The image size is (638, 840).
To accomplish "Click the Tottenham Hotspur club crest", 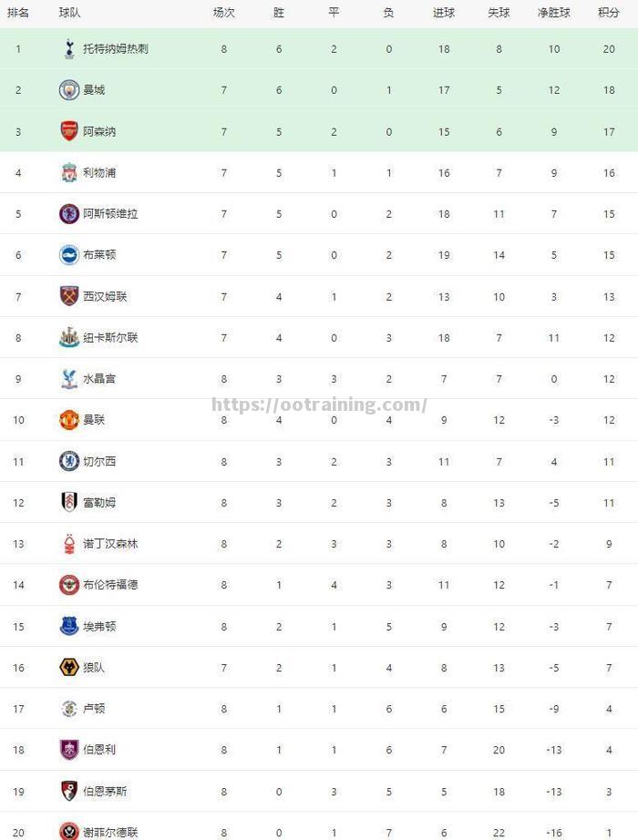I will pos(68,49).
